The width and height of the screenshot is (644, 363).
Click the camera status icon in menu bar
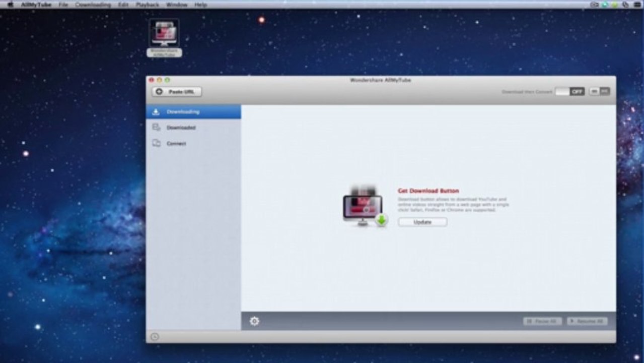pos(594,5)
